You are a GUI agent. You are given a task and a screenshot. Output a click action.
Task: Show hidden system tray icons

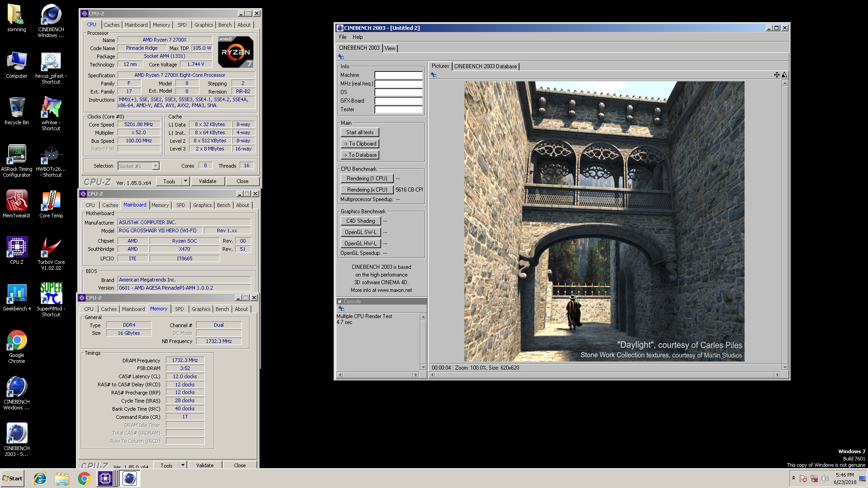(x=793, y=478)
